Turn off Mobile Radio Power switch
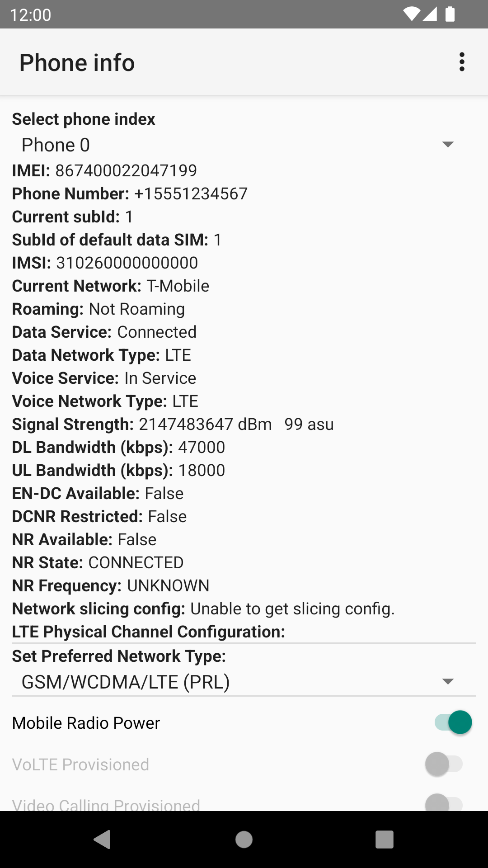The height and width of the screenshot is (868, 488). click(x=453, y=722)
